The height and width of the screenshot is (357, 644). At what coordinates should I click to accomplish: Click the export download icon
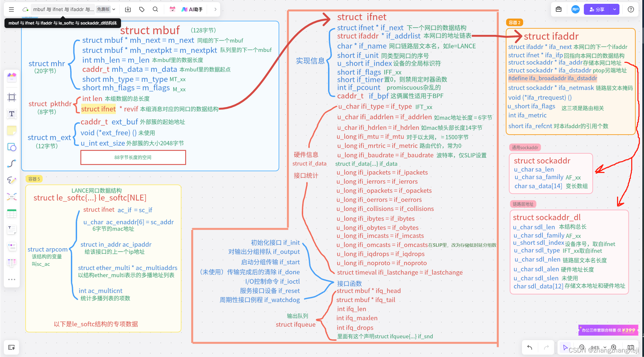[128, 9]
